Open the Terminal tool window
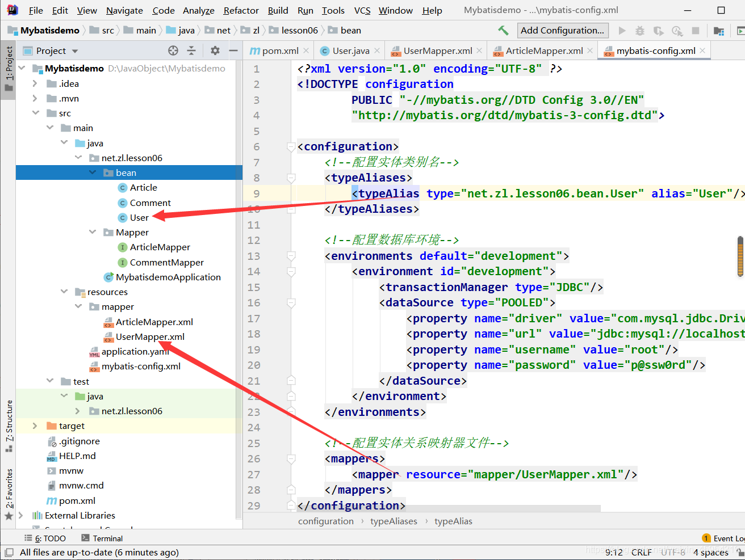The height and width of the screenshot is (560, 745). tap(102, 538)
